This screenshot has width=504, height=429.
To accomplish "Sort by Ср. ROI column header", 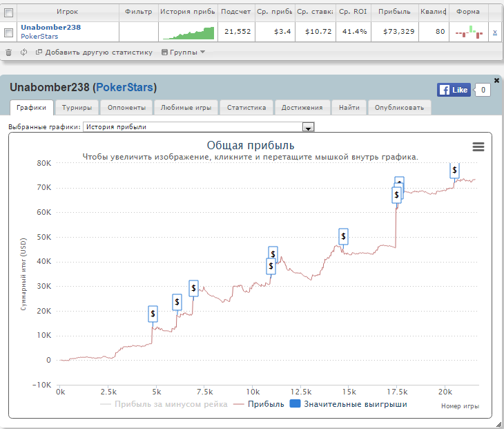I will tap(353, 12).
